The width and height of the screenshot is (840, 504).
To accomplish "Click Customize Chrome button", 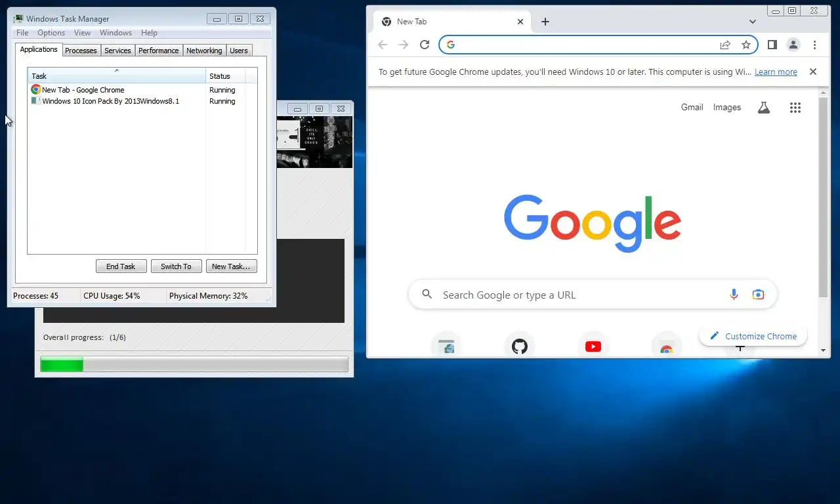I will pyautogui.click(x=753, y=336).
